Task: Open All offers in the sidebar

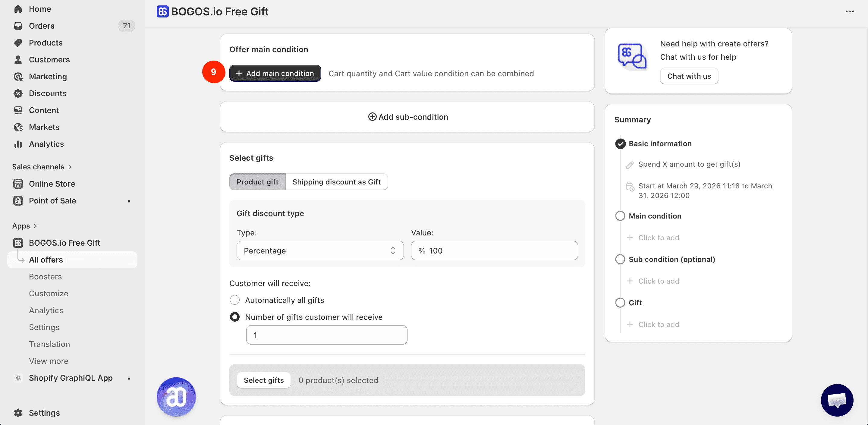Action: [72, 260]
